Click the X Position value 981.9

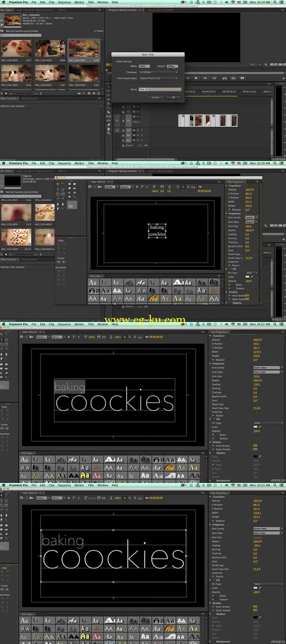[249, 194]
